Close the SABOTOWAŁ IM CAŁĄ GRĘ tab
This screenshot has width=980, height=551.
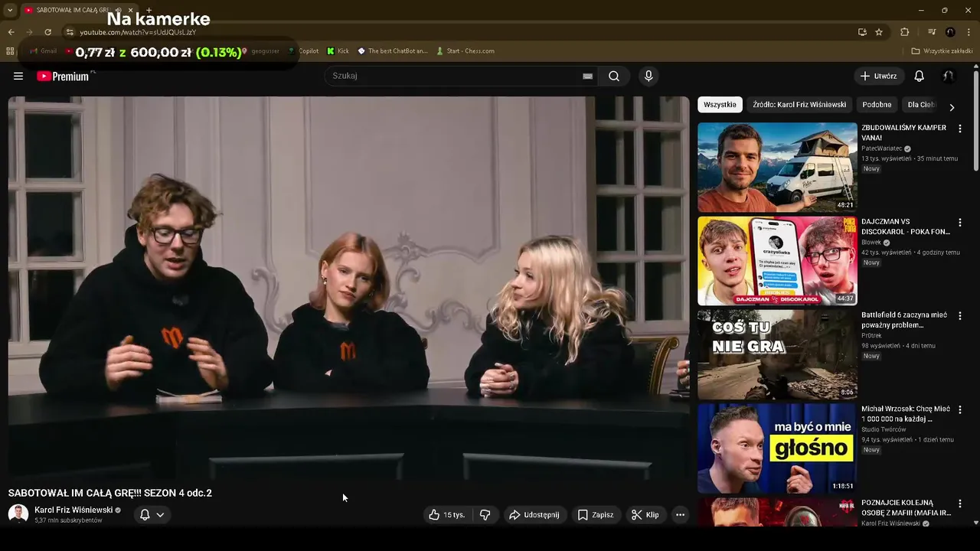(130, 10)
